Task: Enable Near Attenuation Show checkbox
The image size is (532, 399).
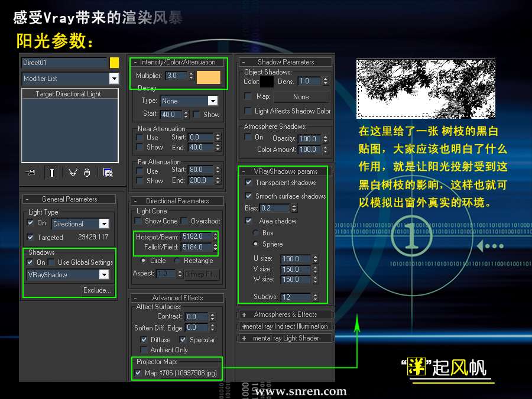Action: pyautogui.click(x=139, y=147)
